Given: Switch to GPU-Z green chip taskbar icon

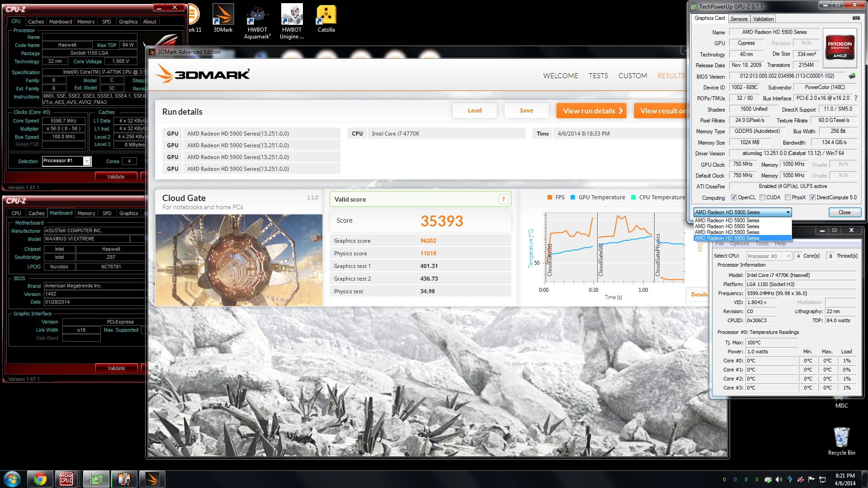Looking at the screenshot, I should (96, 479).
